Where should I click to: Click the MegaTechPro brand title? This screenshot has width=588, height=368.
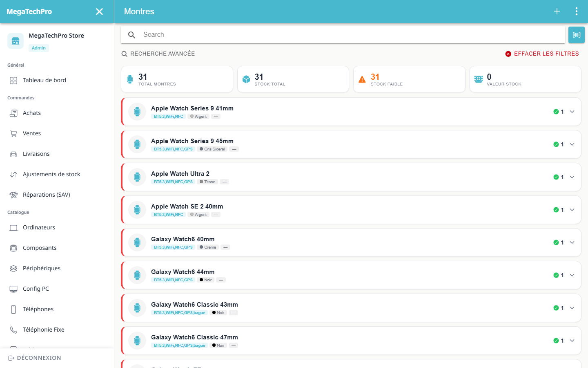(x=29, y=11)
